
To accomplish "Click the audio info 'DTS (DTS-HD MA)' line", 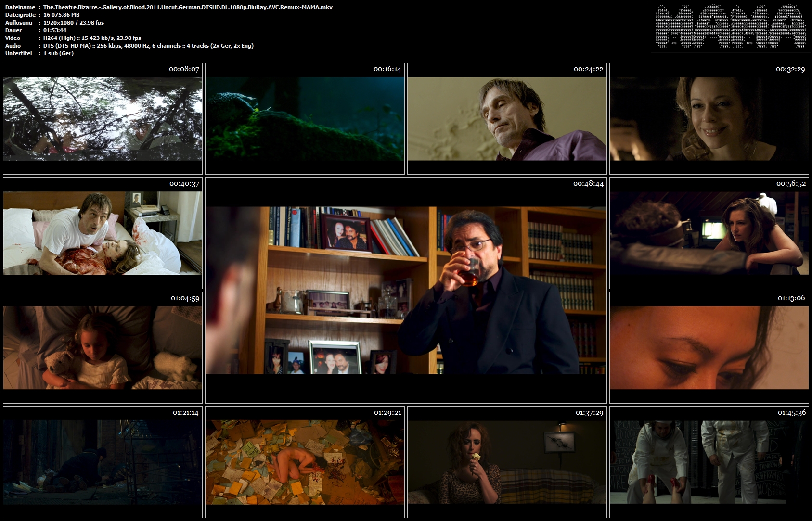I will coord(148,46).
